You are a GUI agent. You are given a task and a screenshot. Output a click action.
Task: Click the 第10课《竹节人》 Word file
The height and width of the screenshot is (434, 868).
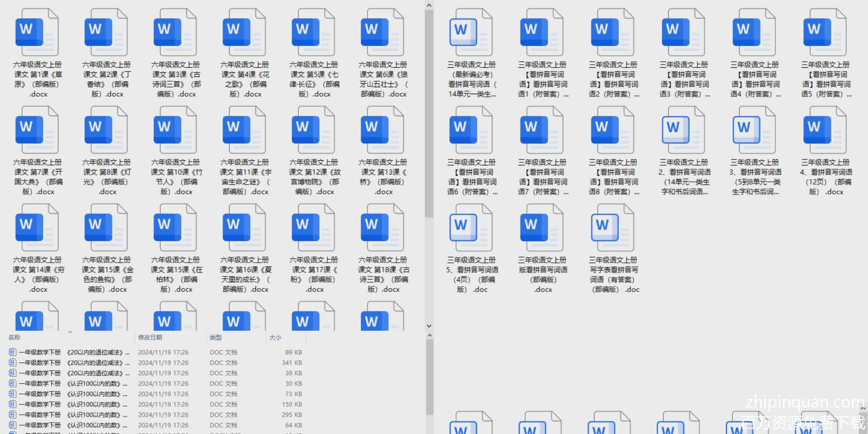[x=175, y=130]
